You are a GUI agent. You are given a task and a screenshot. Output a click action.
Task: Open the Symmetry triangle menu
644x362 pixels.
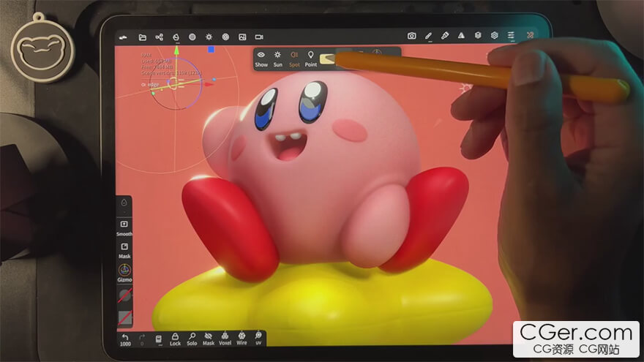pyautogui.click(x=461, y=35)
